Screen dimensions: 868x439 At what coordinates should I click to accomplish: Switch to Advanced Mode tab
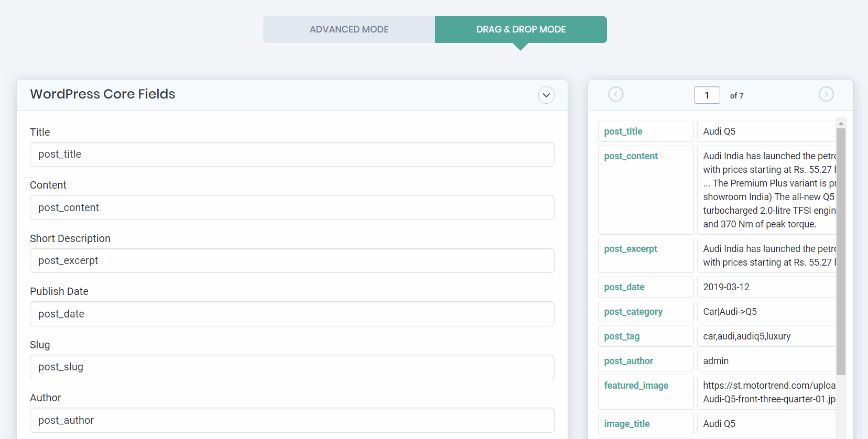click(x=349, y=29)
